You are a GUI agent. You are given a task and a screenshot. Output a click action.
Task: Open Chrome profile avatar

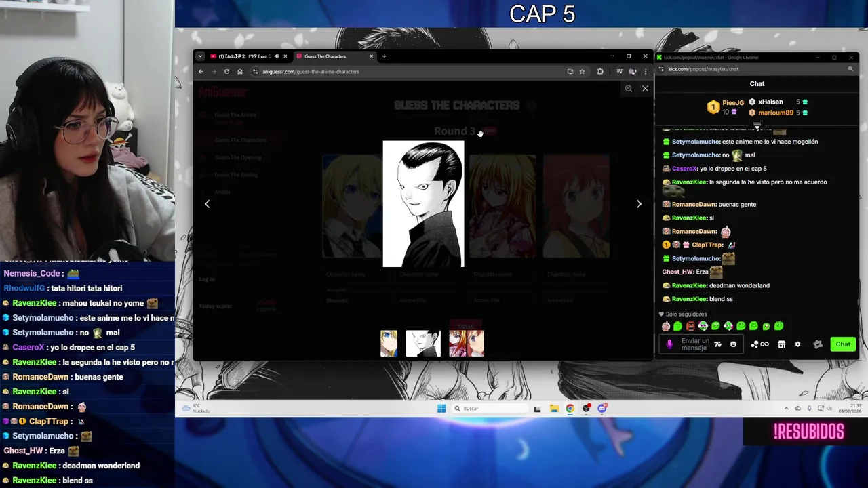coord(632,71)
